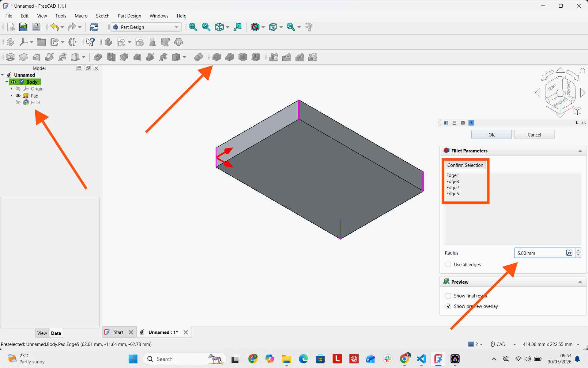Click the expression fx button in Radius field

point(569,253)
